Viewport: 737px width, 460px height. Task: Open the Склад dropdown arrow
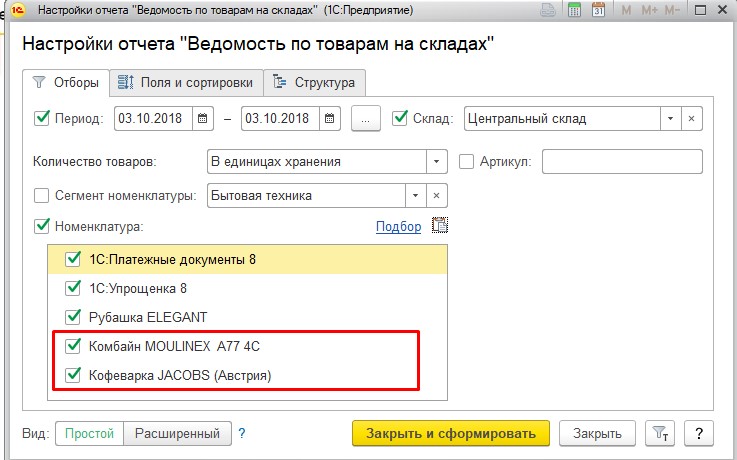coord(670,118)
